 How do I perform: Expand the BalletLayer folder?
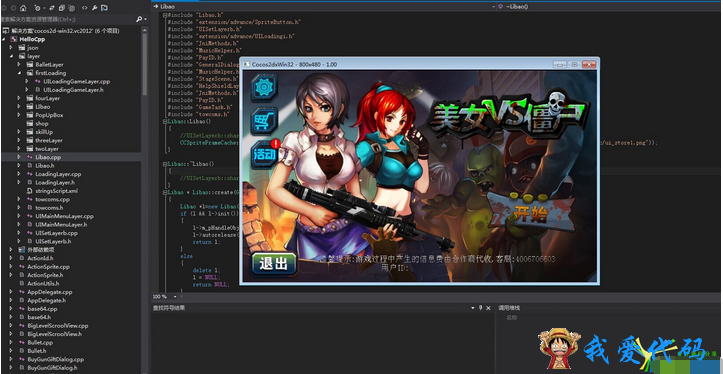(x=19, y=65)
